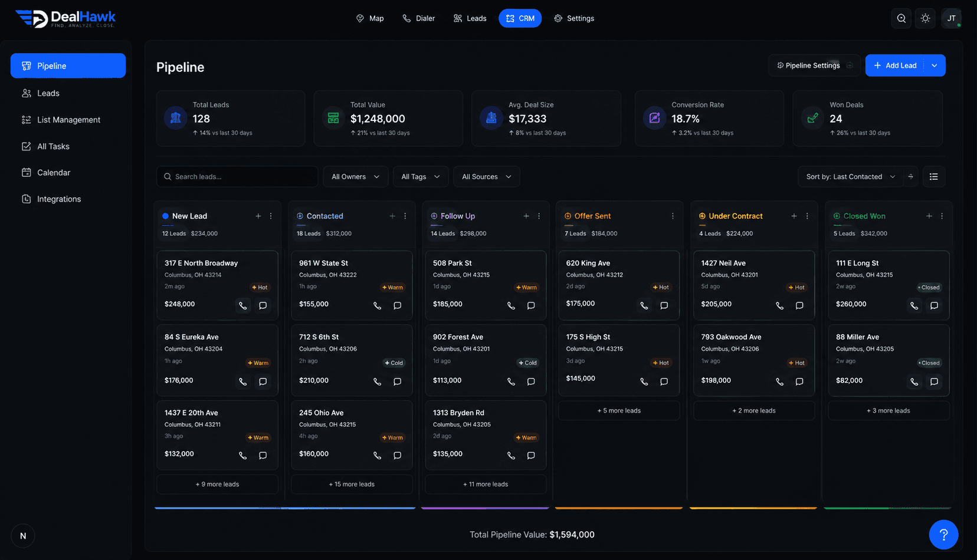Screen dimensions: 977x560
Task: Click the Cold tag on 712 S 6th St
Action: pyautogui.click(x=394, y=363)
